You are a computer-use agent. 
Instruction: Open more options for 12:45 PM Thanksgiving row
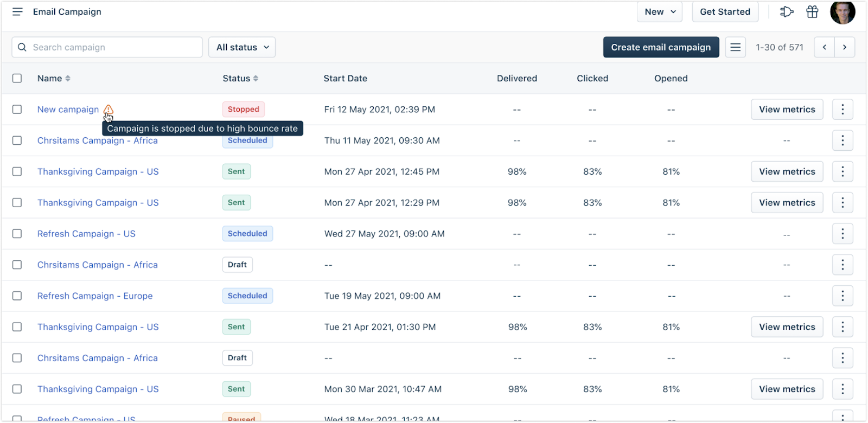[843, 172]
